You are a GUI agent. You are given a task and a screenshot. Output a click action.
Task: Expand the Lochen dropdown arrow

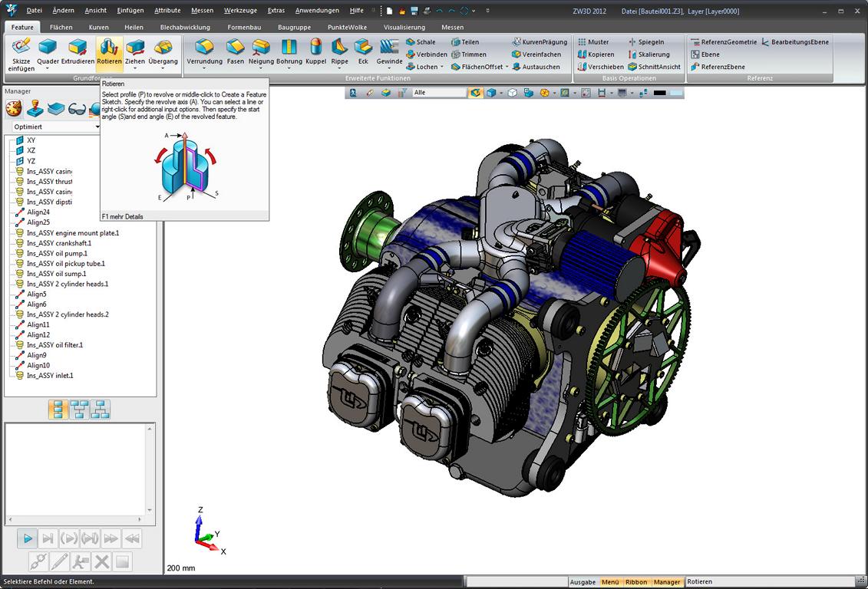pos(442,67)
